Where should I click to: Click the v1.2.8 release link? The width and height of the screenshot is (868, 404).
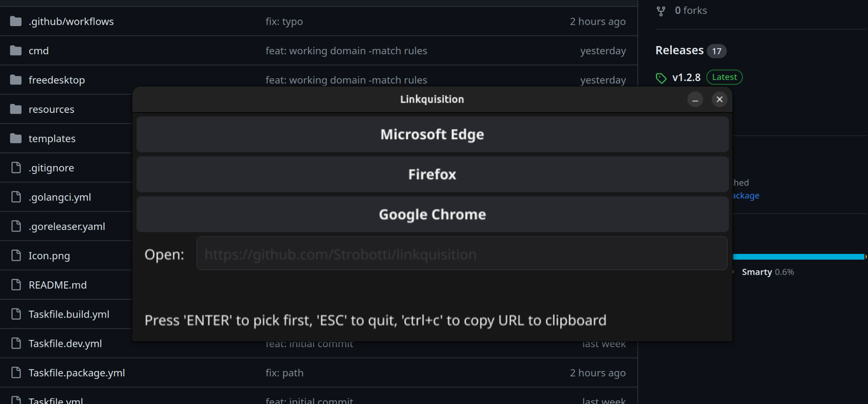(x=686, y=77)
